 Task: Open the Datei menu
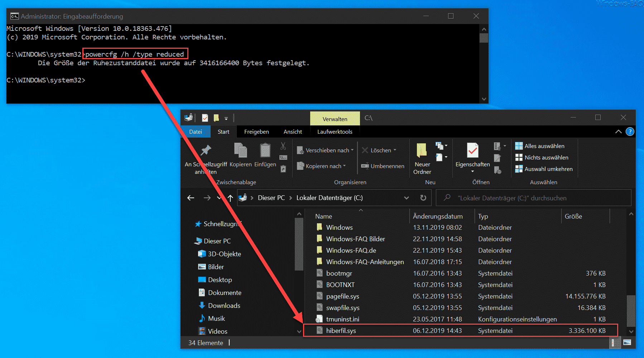[196, 132]
